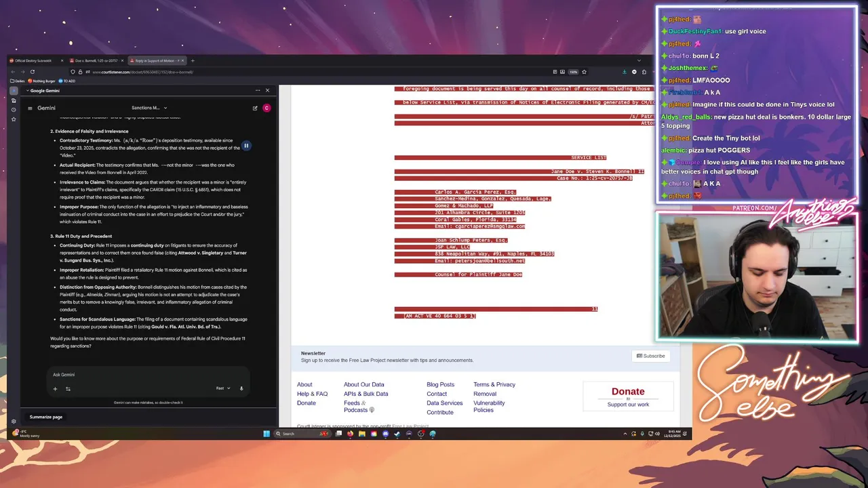Switch to the "Doe v. Bonnell, 1:25-cv-20757" tab
Viewport: 868px width, 488px height.
pyautogui.click(x=96, y=61)
